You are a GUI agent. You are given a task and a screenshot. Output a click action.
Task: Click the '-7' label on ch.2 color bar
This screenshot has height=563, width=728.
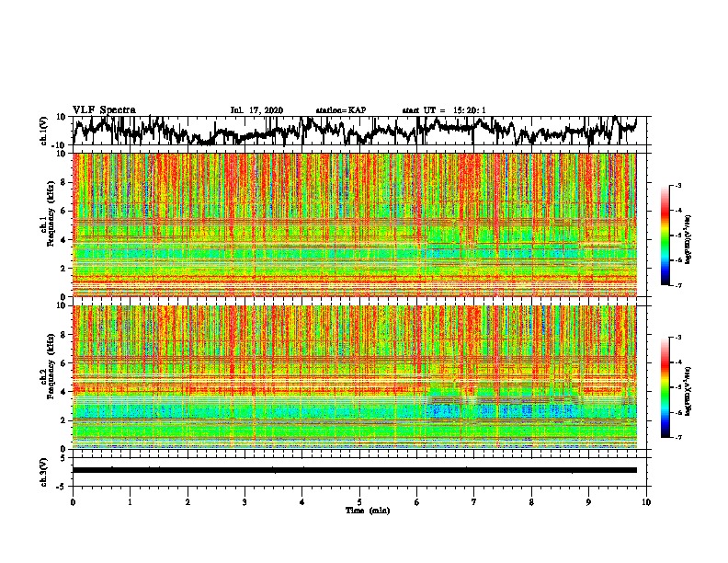tap(678, 437)
